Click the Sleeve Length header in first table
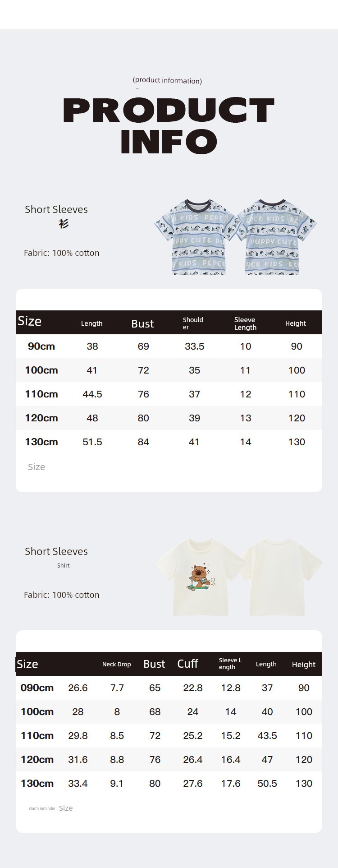The width and height of the screenshot is (338, 868). (x=245, y=323)
